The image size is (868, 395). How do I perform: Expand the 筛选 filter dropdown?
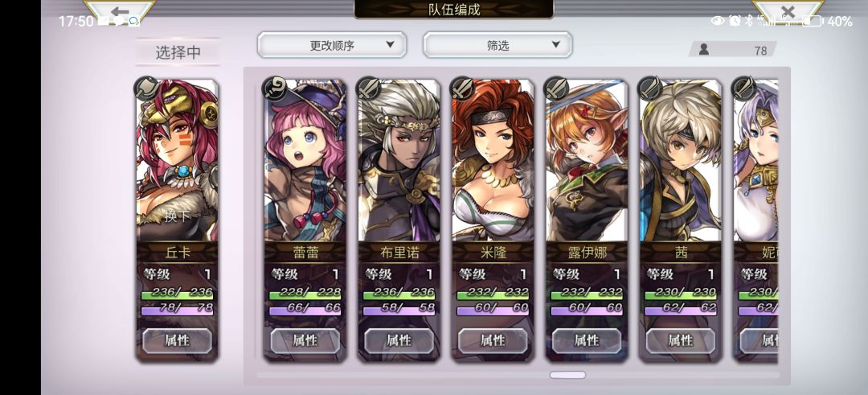(497, 45)
